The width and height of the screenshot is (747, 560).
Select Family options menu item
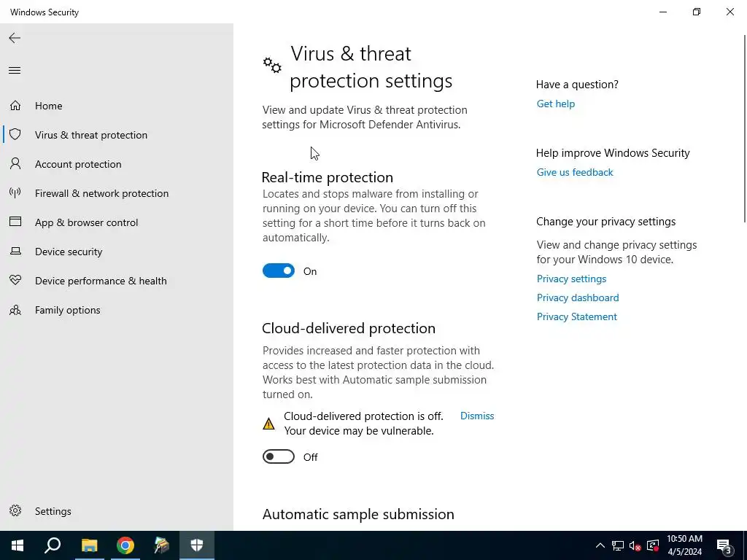coord(67,310)
